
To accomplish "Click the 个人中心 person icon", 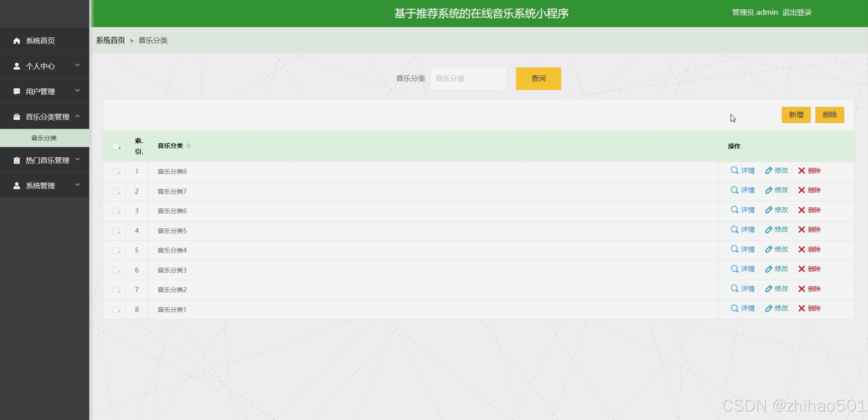I will (x=16, y=66).
